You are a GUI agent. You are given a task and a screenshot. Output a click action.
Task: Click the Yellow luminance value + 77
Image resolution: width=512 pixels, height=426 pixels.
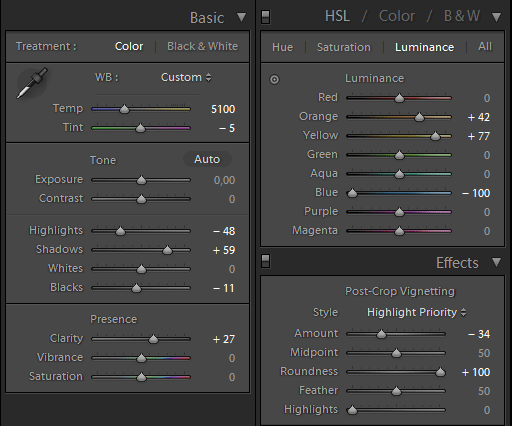click(x=479, y=136)
